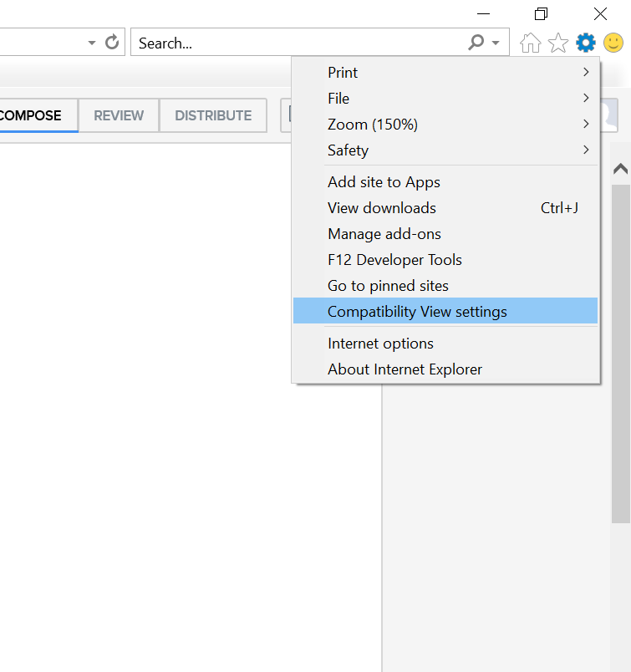The image size is (631, 672).
Task: Open Favorites with the star icon
Action: (x=558, y=43)
